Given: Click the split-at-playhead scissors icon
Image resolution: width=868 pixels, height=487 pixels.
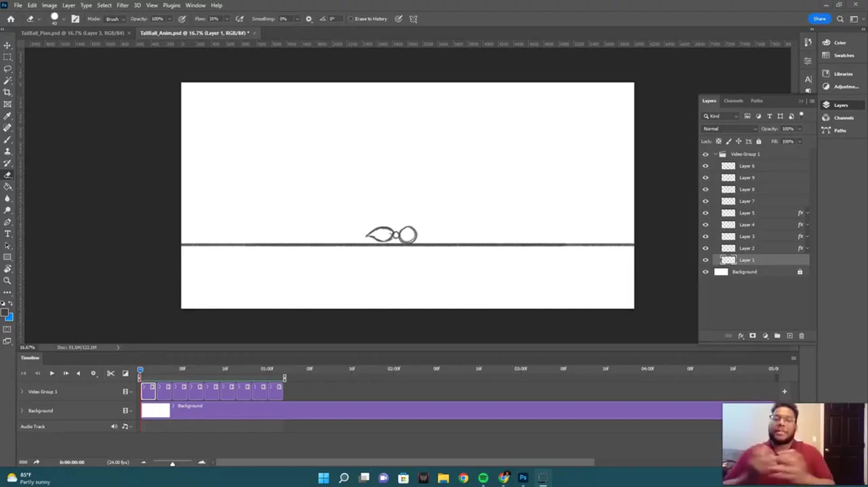Looking at the screenshot, I should pyautogui.click(x=110, y=373).
